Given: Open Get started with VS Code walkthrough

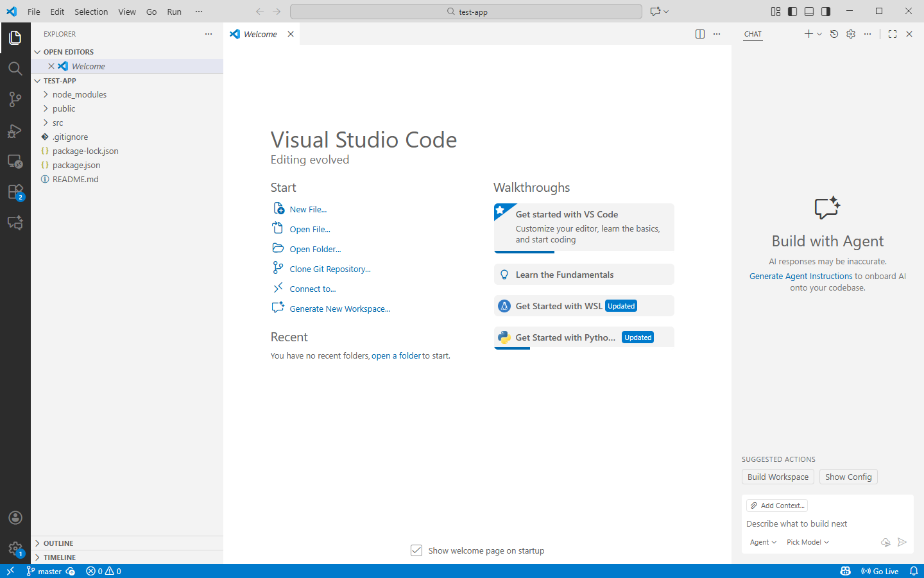Looking at the screenshot, I should [x=584, y=227].
